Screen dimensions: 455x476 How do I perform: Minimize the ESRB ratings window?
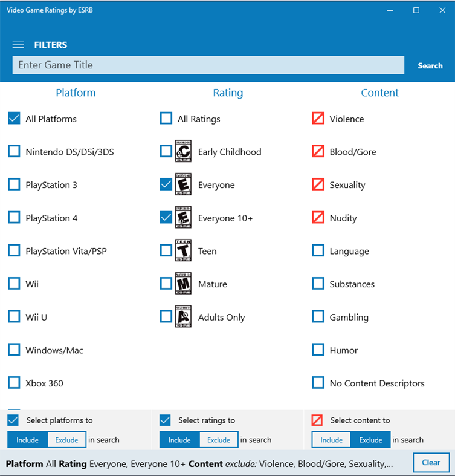click(390, 10)
